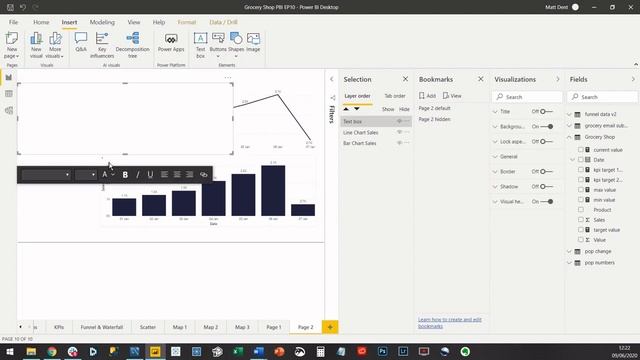This screenshot has width=640, height=360.
Task: Click the save icon in title bar
Action: [x=10, y=7]
